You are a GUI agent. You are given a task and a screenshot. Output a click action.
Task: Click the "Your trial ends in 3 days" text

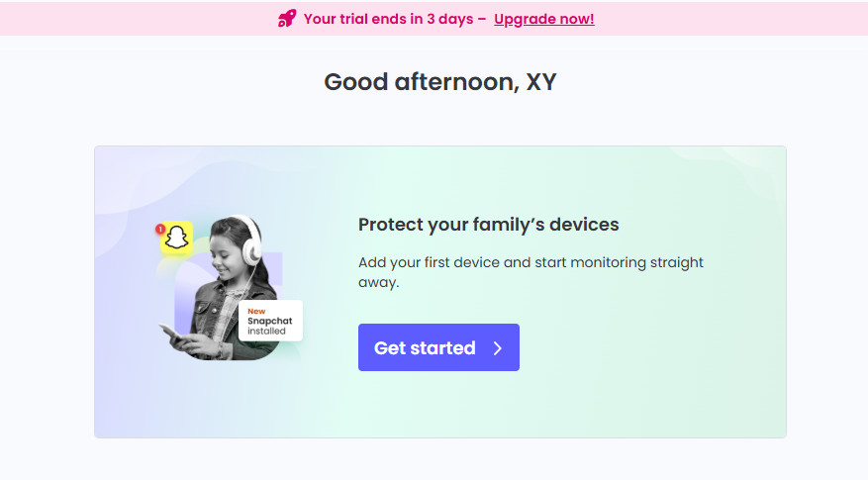pos(388,19)
